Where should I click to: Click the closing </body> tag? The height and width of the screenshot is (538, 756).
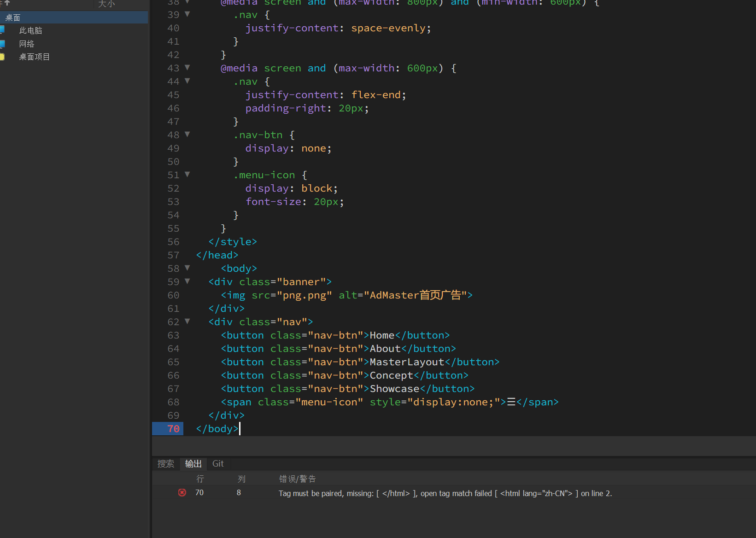217,429
